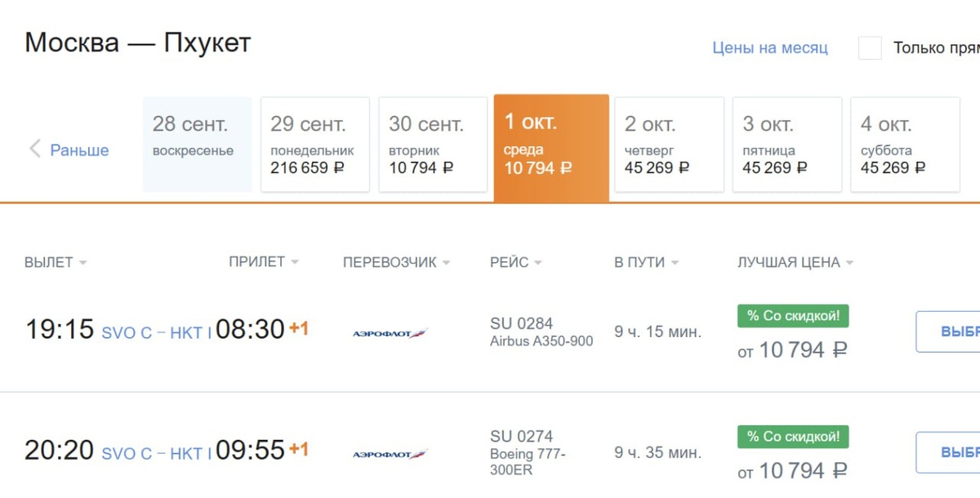Sort flights by В ПУТИ duration
The image size is (980, 498).
click(x=674, y=263)
